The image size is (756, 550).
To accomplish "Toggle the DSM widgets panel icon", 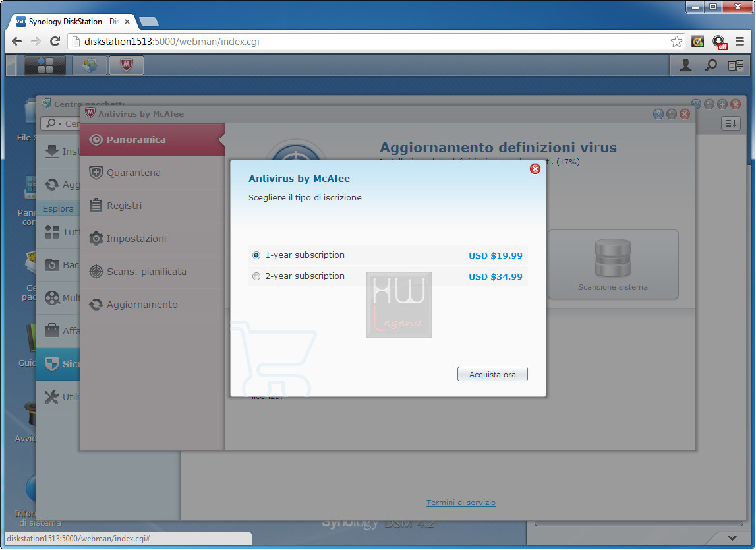I will (x=736, y=65).
